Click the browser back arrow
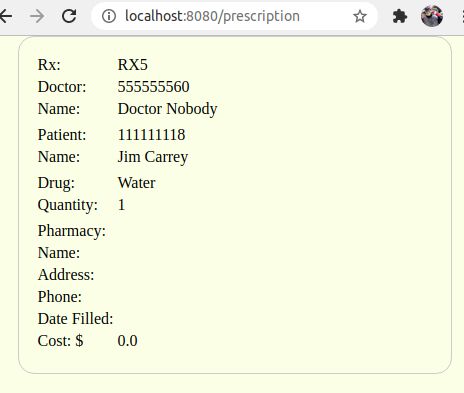 point(6,16)
